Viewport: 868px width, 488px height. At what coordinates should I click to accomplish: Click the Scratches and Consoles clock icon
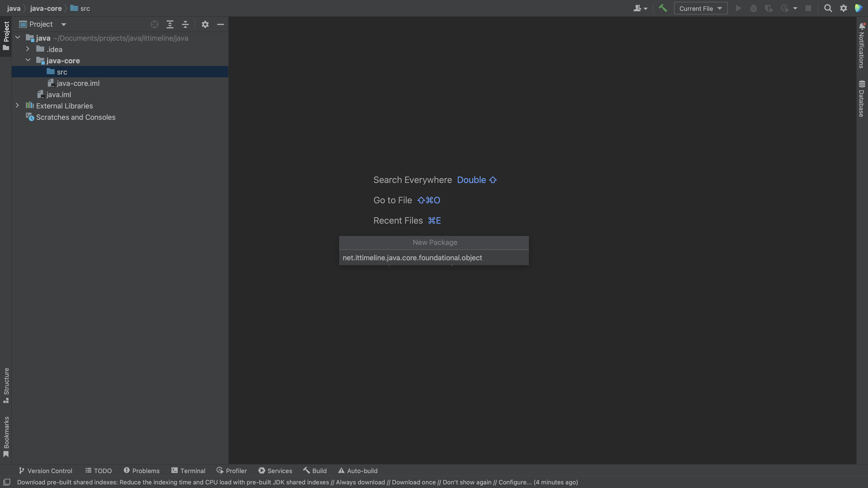pyautogui.click(x=30, y=117)
